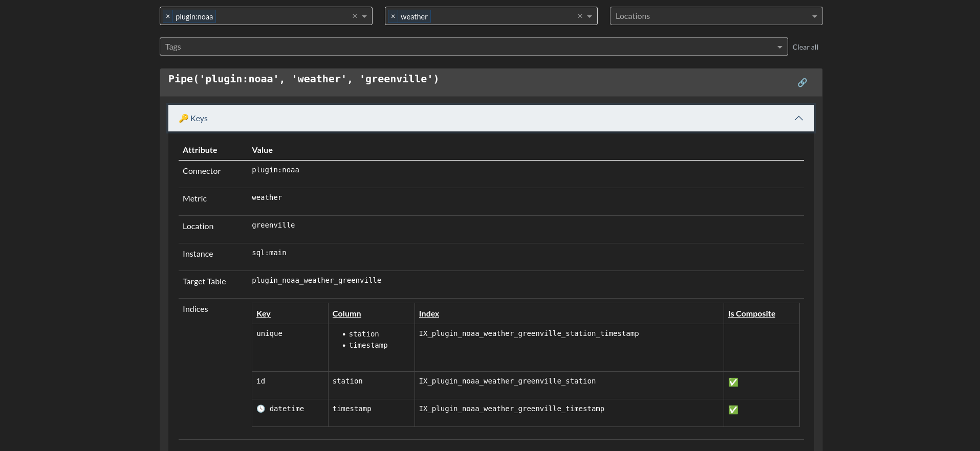The image size is (980, 451).
Task: Open the Tags dropdown
Action: 779,47
